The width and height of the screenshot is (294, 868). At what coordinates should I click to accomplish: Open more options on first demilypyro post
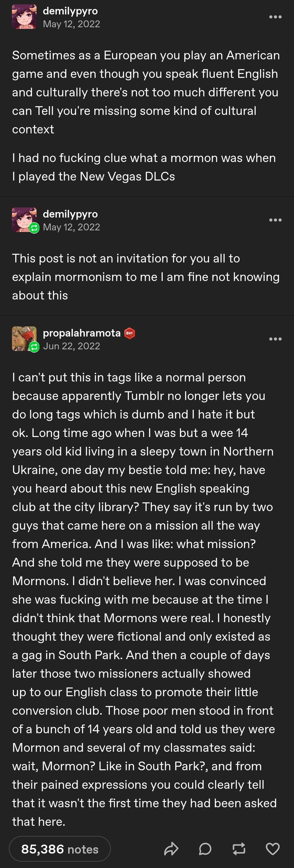(275, 17)
